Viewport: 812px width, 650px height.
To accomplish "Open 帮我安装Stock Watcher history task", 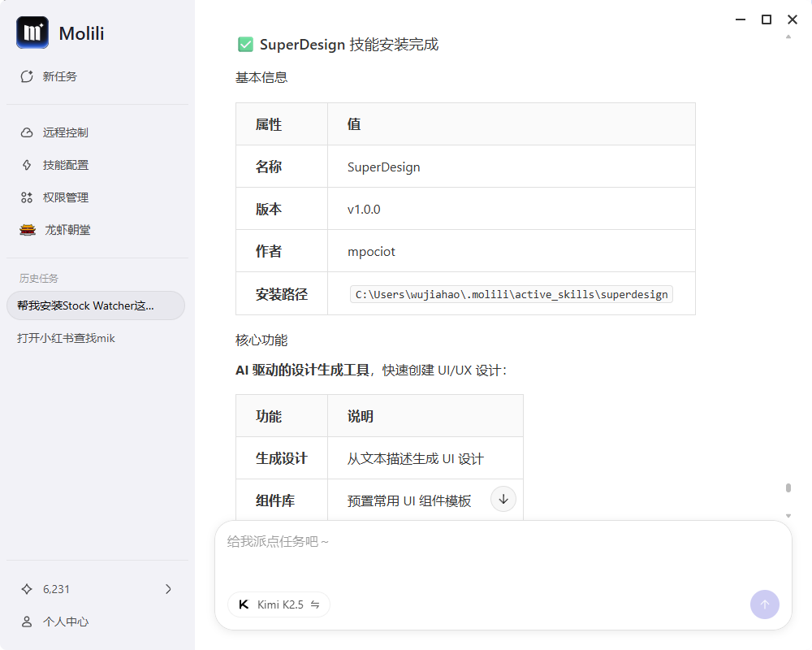I will click(96, 305).
